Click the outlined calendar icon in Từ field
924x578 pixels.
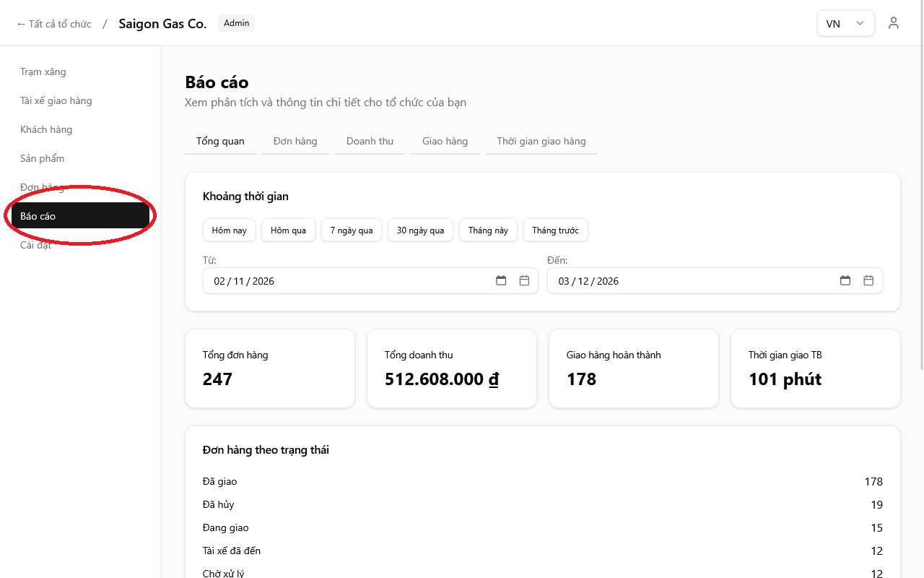coord(525,281)
